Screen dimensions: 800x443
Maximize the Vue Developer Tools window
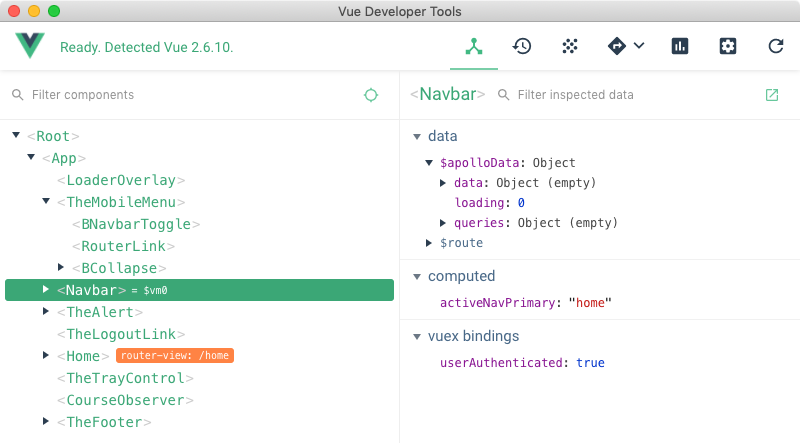(54, 11)
